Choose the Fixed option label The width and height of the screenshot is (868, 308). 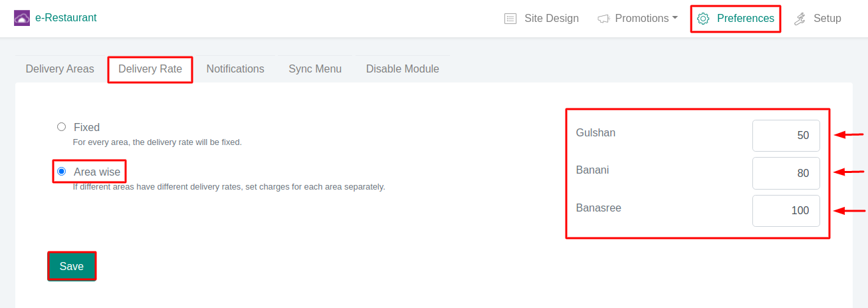(x=86, y=127)
